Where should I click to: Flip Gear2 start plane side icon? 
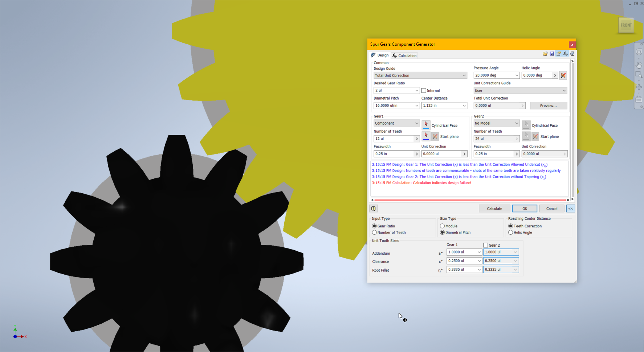pyautogui.click(x=535, y=137)
